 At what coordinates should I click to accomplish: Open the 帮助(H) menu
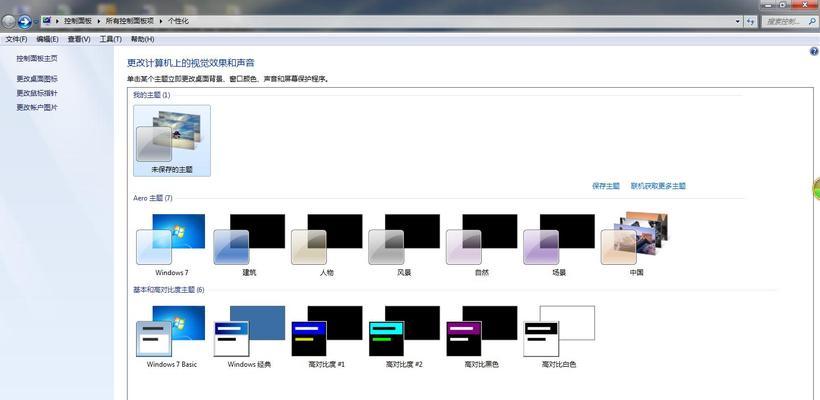point(142,39)
